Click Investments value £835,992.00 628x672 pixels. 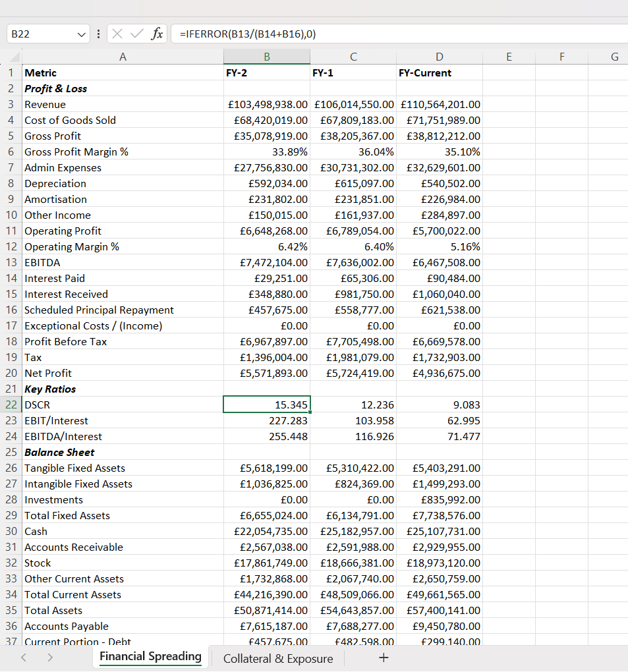click(440, 499)
